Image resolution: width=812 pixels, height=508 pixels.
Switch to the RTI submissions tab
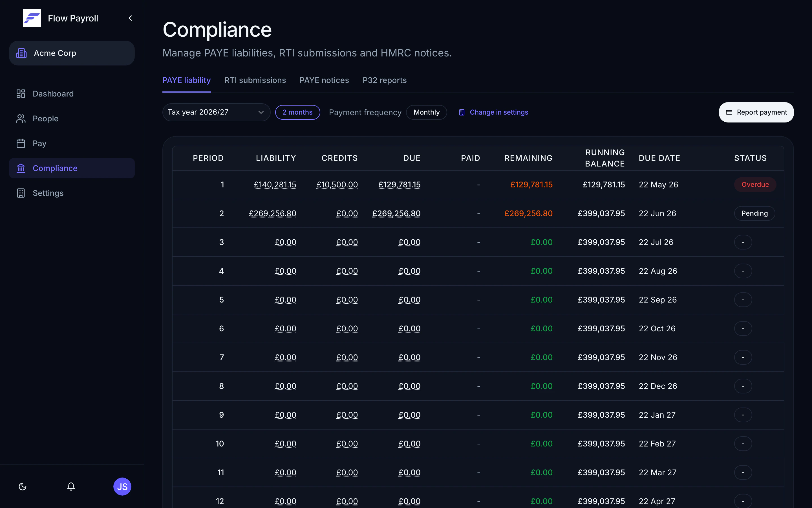pyautogui.click(x=255, y=80)
